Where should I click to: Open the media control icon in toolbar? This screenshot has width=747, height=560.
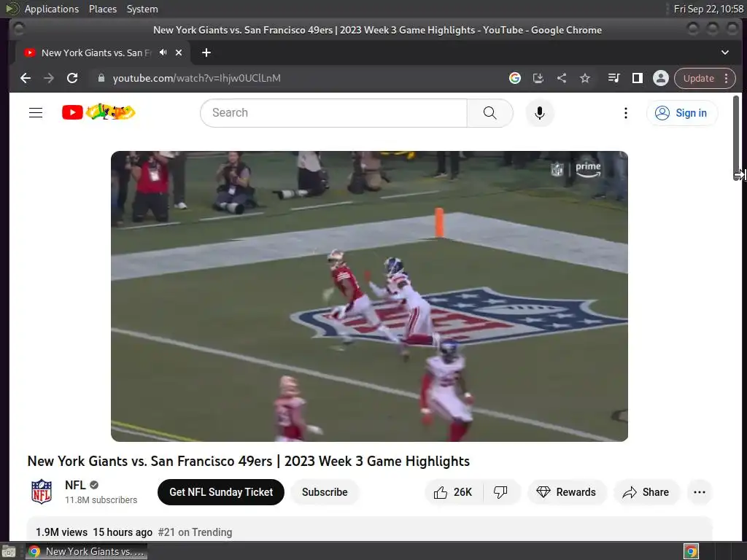(614, 78)
